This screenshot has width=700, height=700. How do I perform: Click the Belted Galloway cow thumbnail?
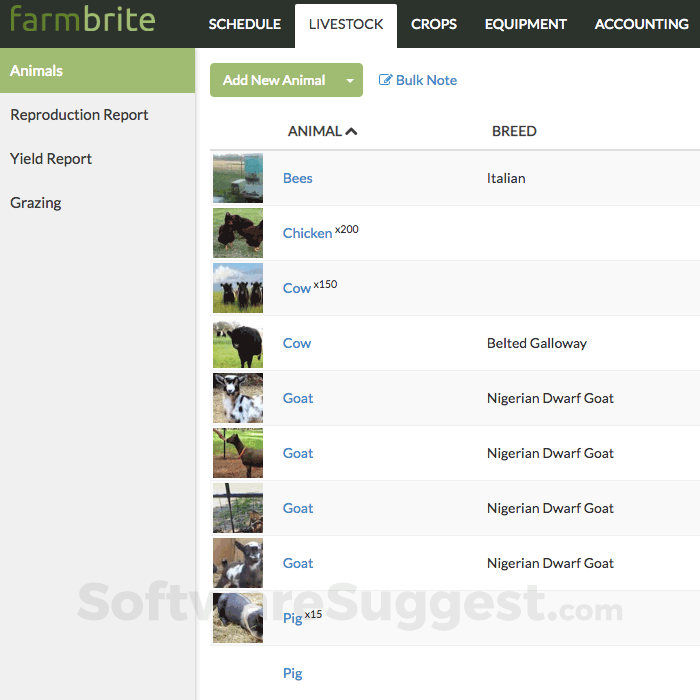(x=238, y=343)
